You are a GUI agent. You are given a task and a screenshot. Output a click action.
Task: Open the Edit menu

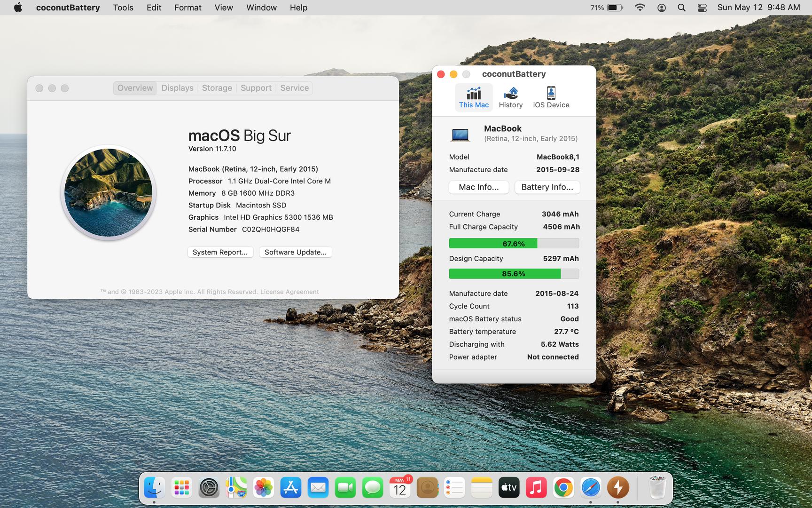coord(154,8)
